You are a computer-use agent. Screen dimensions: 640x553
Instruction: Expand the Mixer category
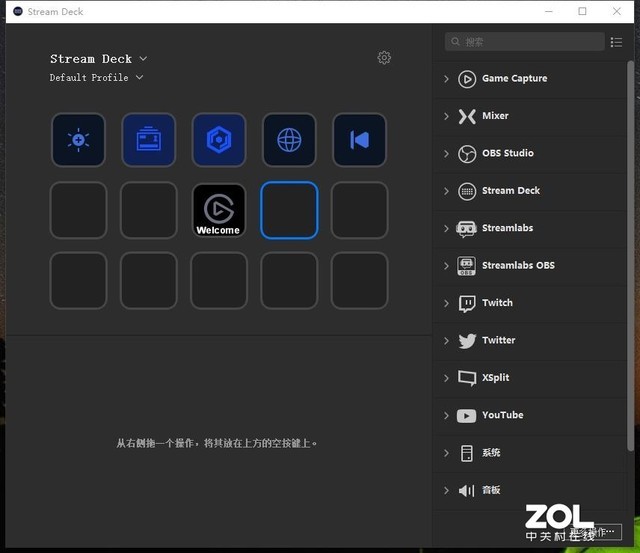point(446,116)
